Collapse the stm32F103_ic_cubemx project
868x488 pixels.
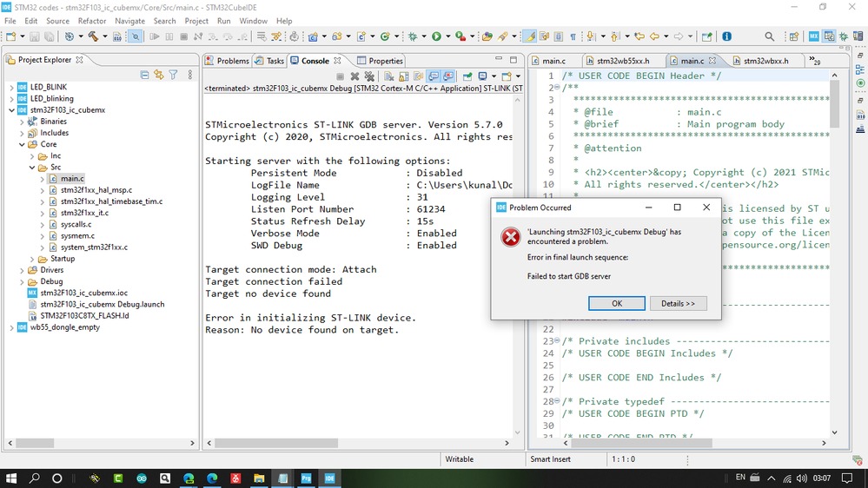coord(11,110)
